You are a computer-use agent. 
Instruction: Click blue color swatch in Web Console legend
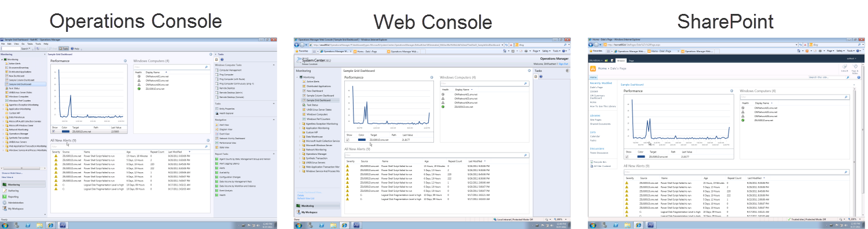[362, 140]
